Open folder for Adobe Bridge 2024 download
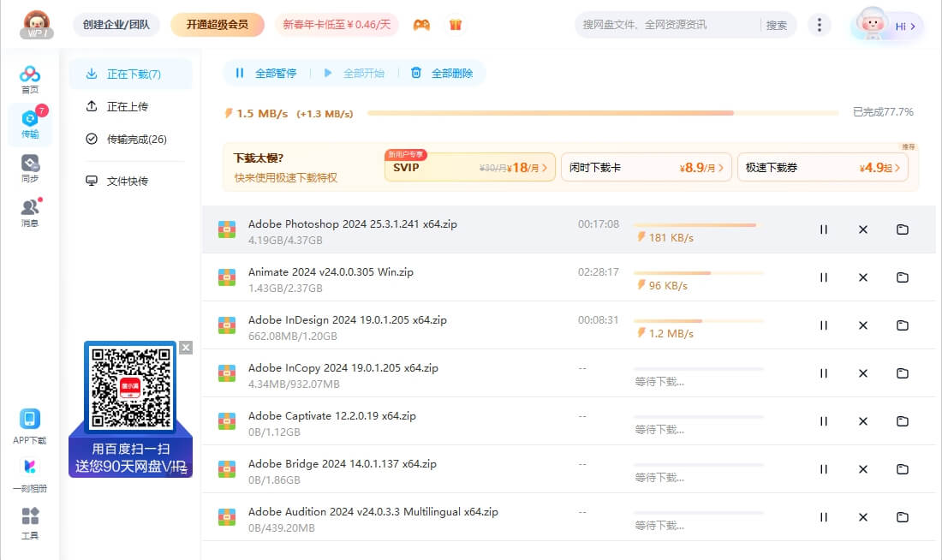Screen dimensions: 942x560 903,469
